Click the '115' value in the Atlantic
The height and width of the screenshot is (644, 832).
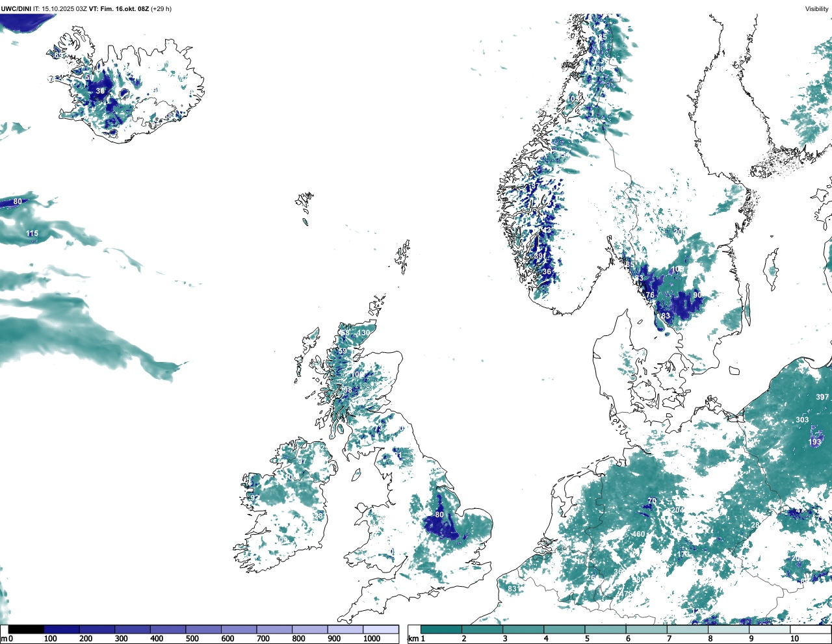click(x=32, y=233)
